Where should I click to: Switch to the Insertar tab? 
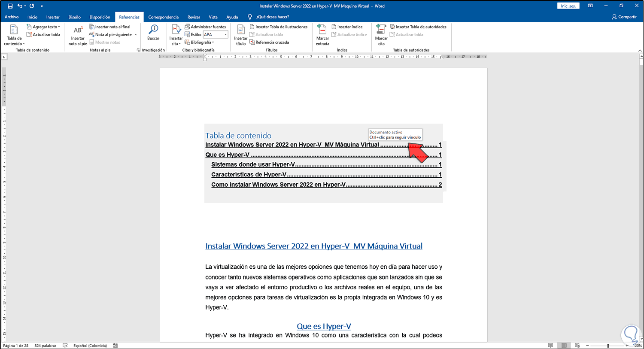pos(53,17)
